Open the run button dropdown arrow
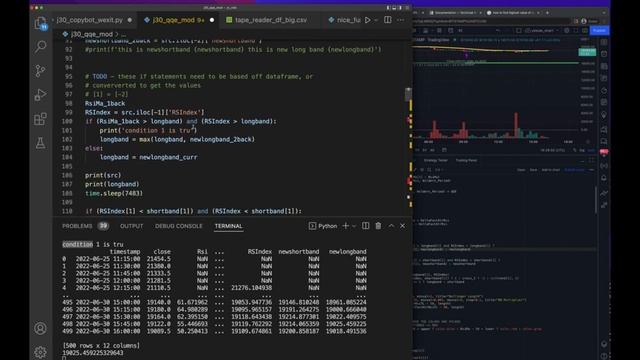The height and width of the screenshot is (360, 640). point(376,20)
